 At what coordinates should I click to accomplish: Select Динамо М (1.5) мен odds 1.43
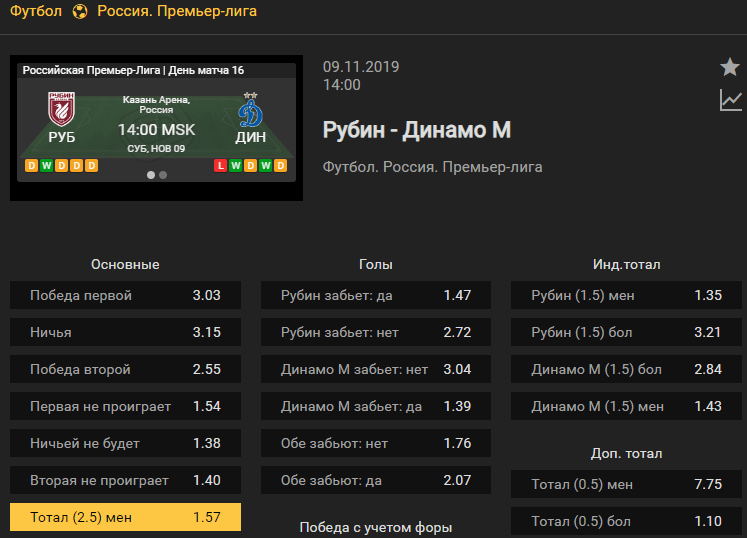click(626, 406)
